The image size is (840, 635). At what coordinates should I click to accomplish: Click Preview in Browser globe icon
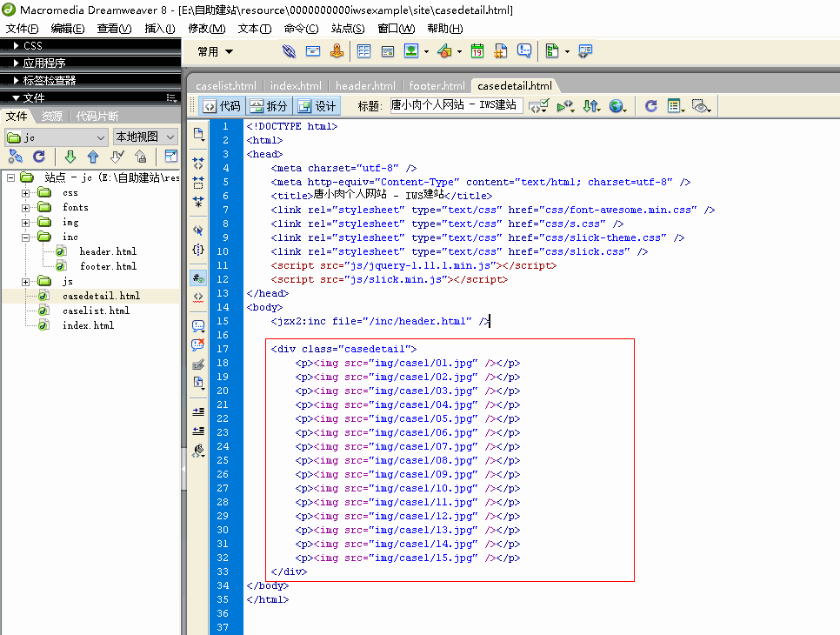(617, 106)
